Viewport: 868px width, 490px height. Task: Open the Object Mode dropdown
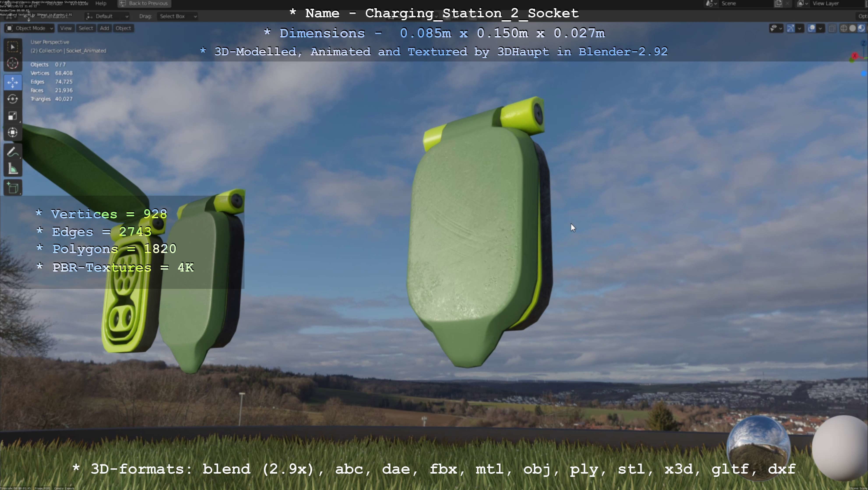[29, 28]
